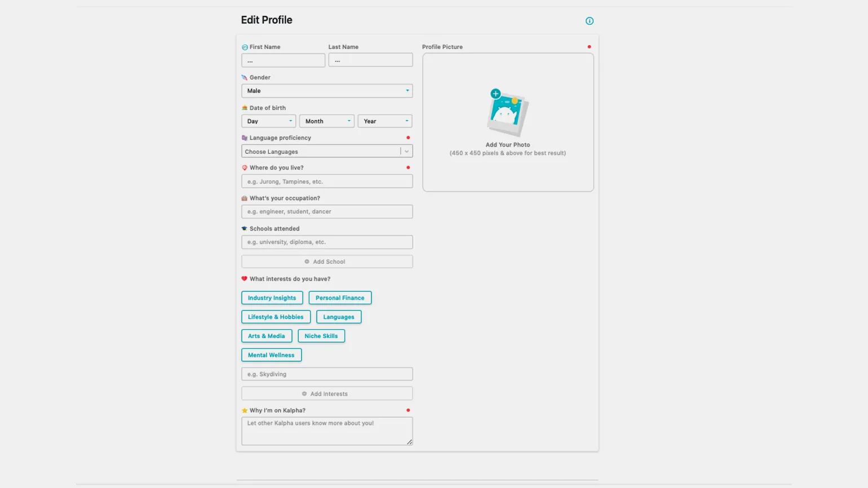Click the graduation cap Schools attended icon
Viewport: 868px width, 488px height.
(x=245, y=229)
